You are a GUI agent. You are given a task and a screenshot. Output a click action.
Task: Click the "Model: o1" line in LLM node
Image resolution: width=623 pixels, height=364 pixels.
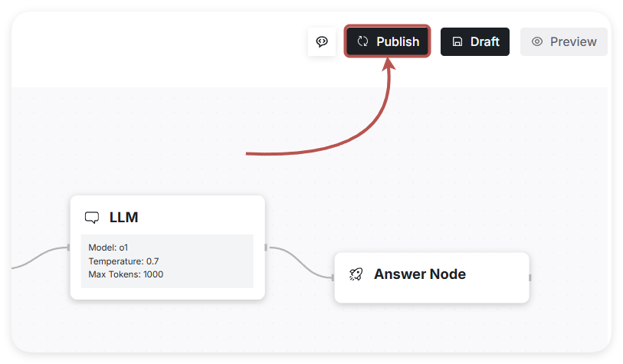coord(108,248)
